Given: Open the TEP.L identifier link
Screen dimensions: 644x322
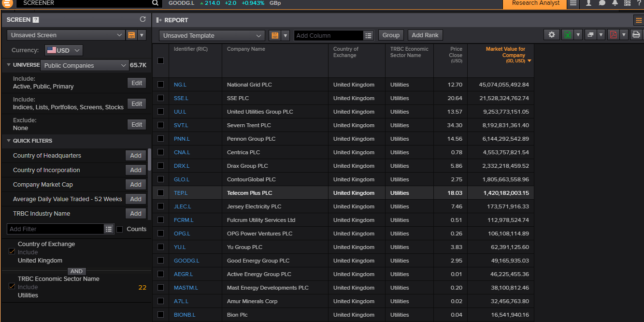Looking at the screenshot, I should tap(181, 193).
